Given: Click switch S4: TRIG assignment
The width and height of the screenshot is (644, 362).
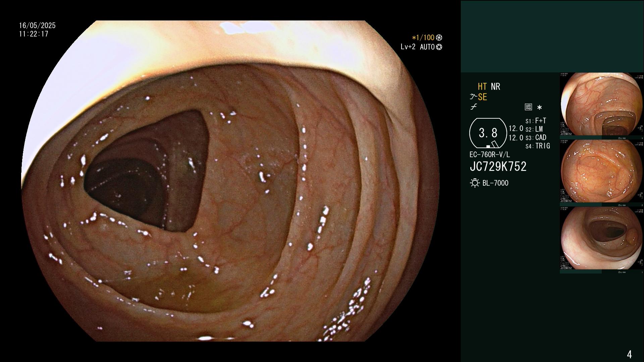Looking at the screenshot, I should pos(538,146).
